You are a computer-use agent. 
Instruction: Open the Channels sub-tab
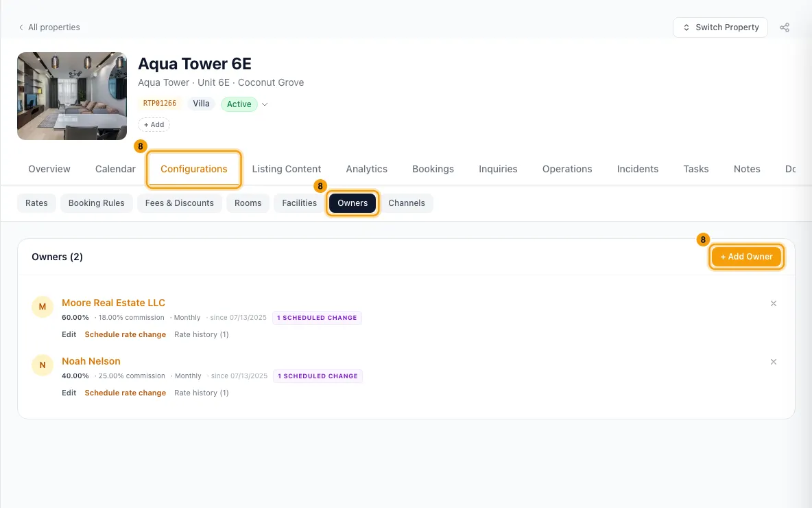tap(407, 203)
